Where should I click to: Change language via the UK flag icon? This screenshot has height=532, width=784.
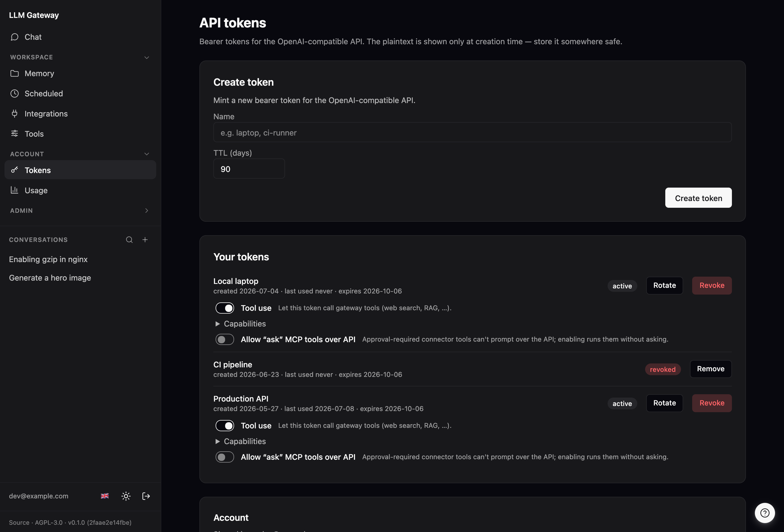tap(105, 496)
